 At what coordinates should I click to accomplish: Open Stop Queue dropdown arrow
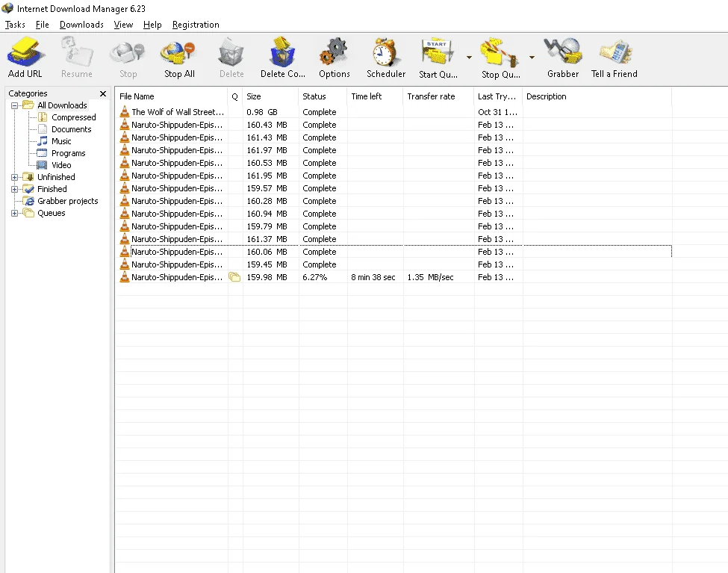click(532, 58)
